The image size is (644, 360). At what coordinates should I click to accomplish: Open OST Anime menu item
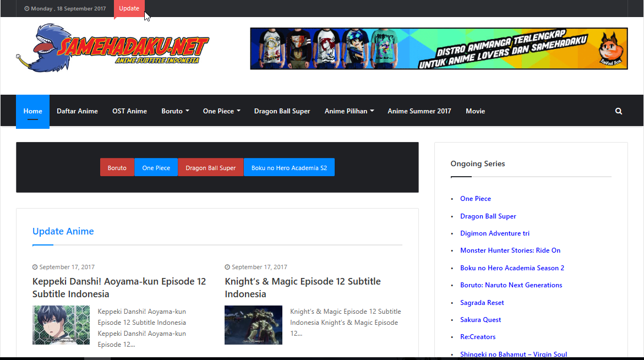coord(129,111)
